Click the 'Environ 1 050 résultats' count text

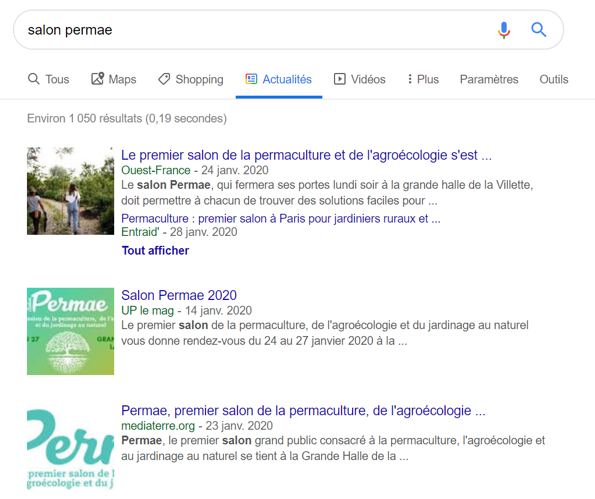pyautogui.click(x=127, y=118)
